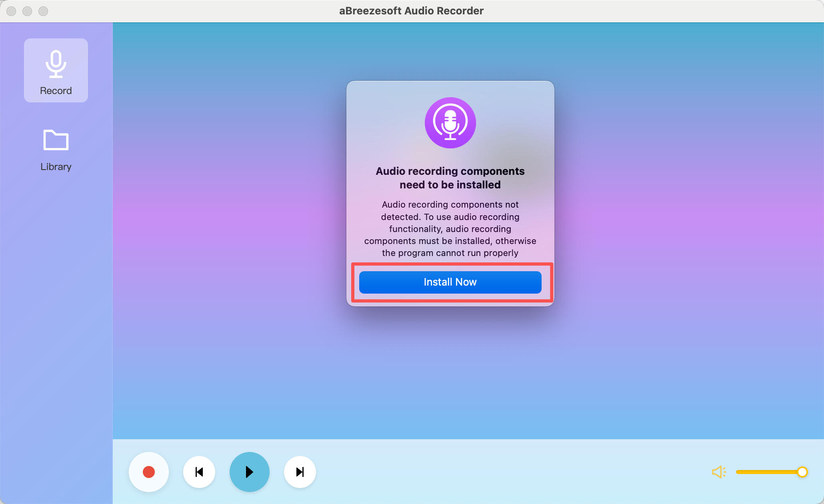The width and height of the screenshot is (824, 504).
Task: Click the aBreezesoft Audio Recorder title bar
Action: tap(411, 11)
